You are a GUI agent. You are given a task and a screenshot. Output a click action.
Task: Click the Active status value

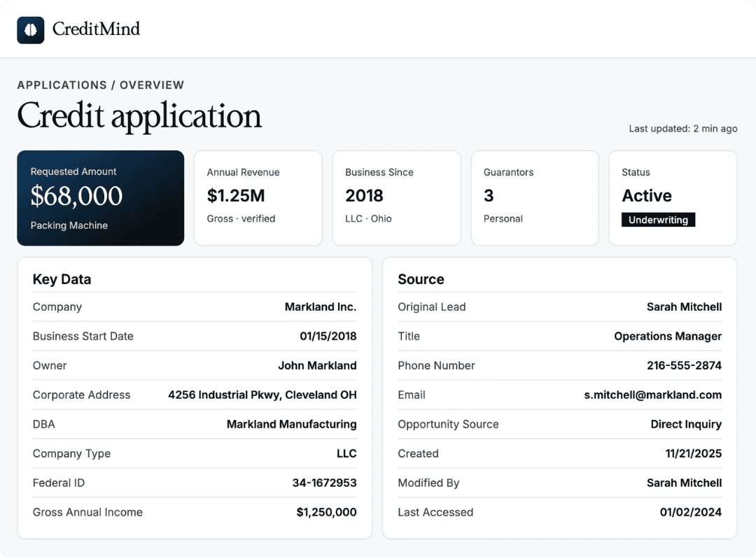click(647, 195)
